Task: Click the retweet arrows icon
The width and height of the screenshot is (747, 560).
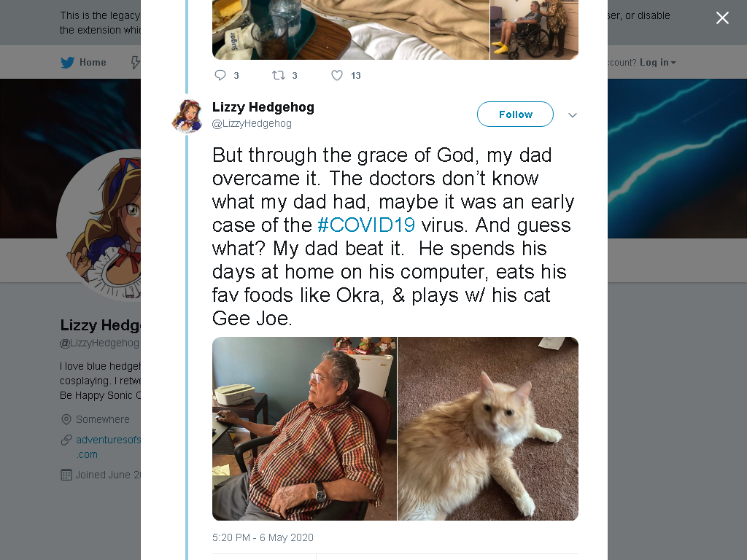Action: click(278, 75)
